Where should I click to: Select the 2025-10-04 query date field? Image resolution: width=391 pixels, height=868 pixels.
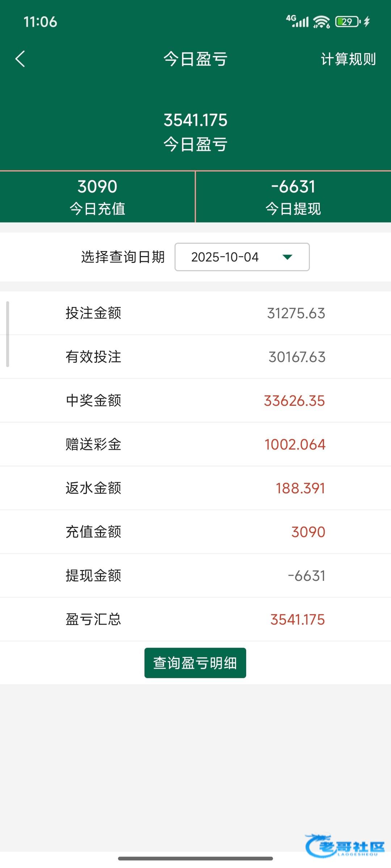[225, 257]
